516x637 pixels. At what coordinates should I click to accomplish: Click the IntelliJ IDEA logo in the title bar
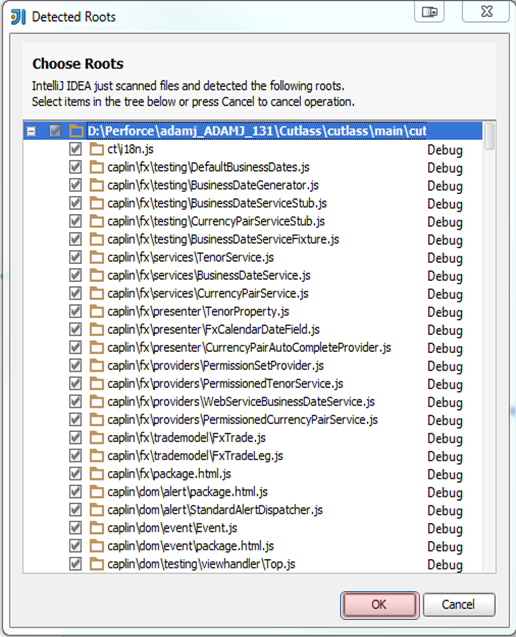[x=18, y=17]
